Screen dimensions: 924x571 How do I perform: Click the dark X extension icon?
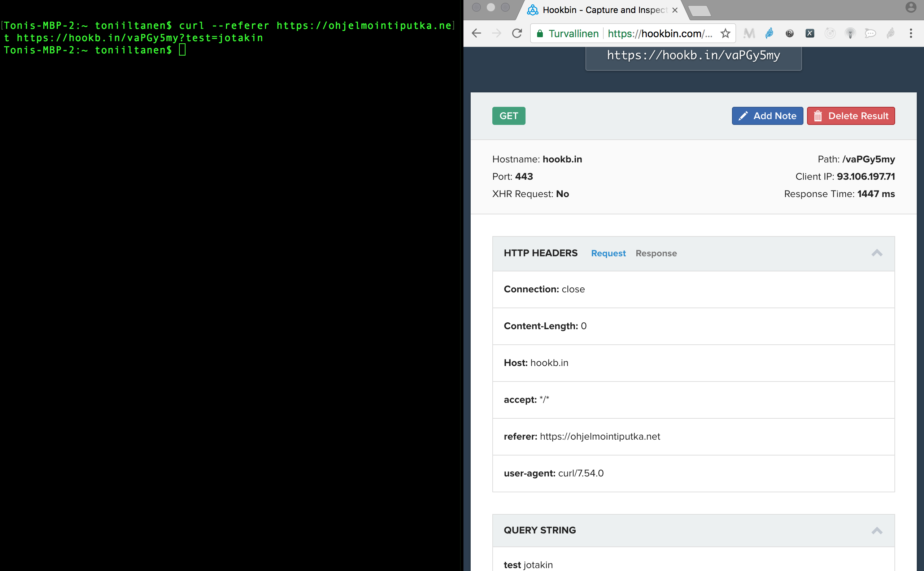[x=810, y=34]
